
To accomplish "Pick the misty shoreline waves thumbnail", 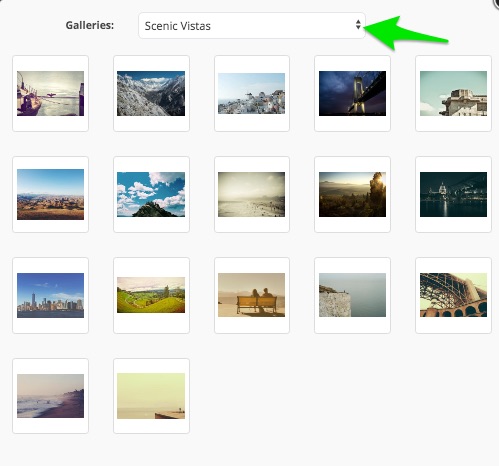I will (x=50, y=396).
